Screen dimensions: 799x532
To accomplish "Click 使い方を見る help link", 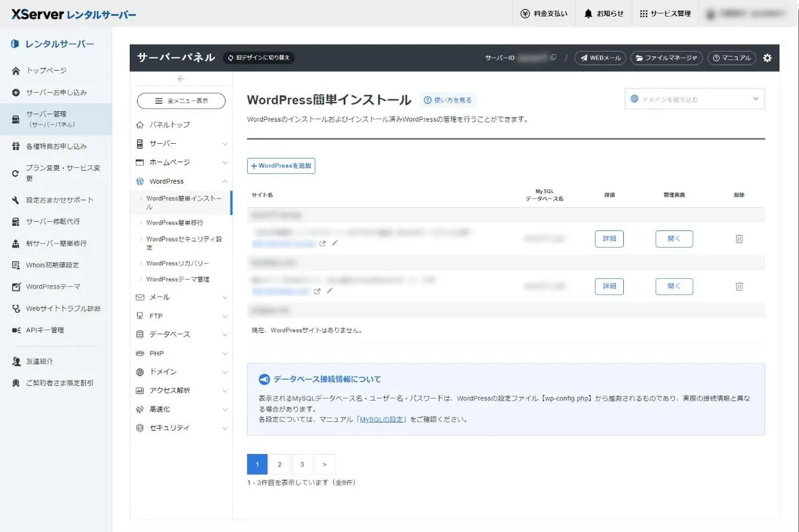I will coord(447,101).
